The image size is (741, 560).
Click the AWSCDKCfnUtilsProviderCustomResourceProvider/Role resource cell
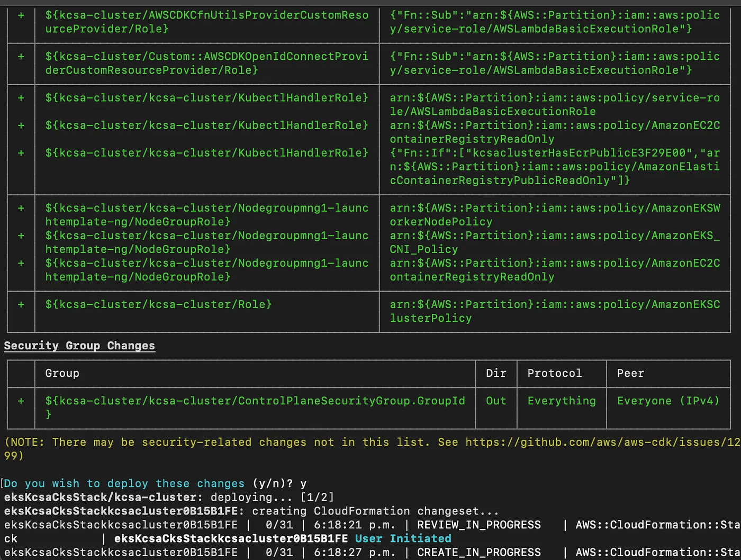[x=207, y=22]
